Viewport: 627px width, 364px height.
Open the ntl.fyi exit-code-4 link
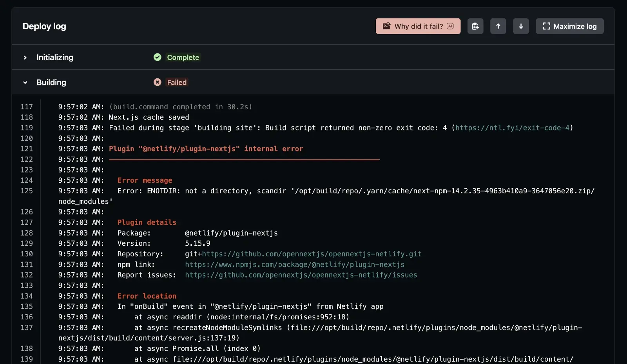tap(512, 128)
